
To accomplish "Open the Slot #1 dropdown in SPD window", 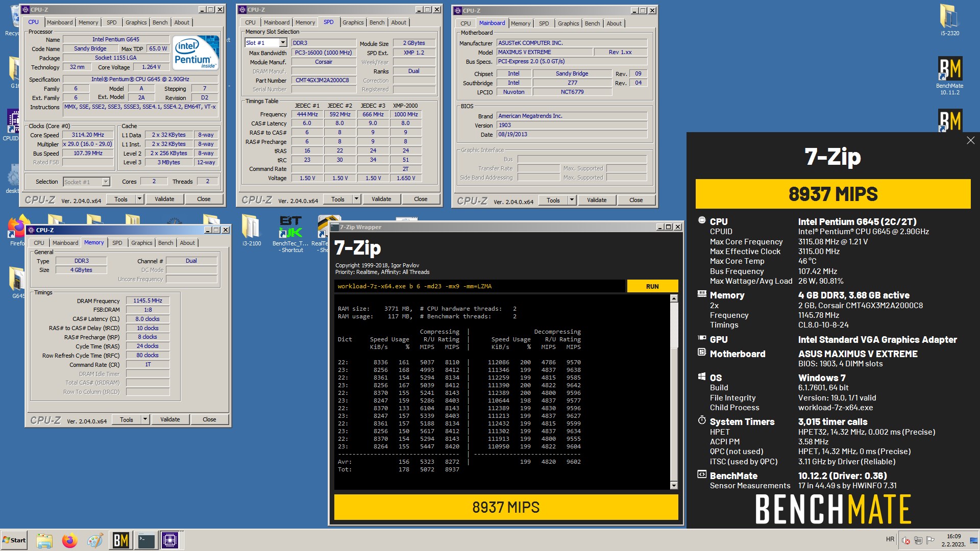I will pyautogui.click(x=283, y=43).
